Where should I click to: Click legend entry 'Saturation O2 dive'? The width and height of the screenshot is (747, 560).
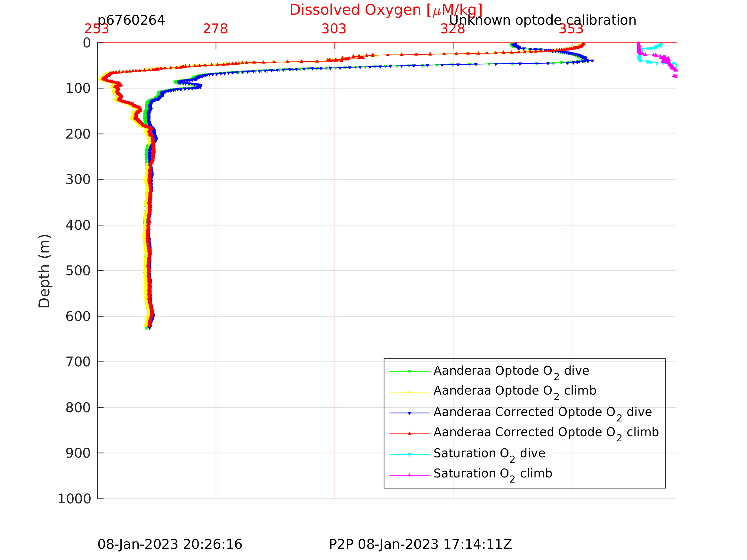click(x=489, y=454)
